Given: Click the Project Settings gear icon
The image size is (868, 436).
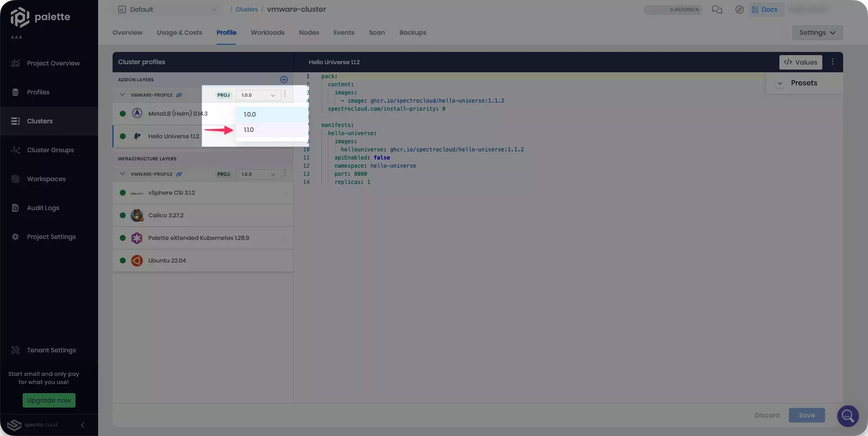Looking at the screenshot, I should click(x=15, y=237).
